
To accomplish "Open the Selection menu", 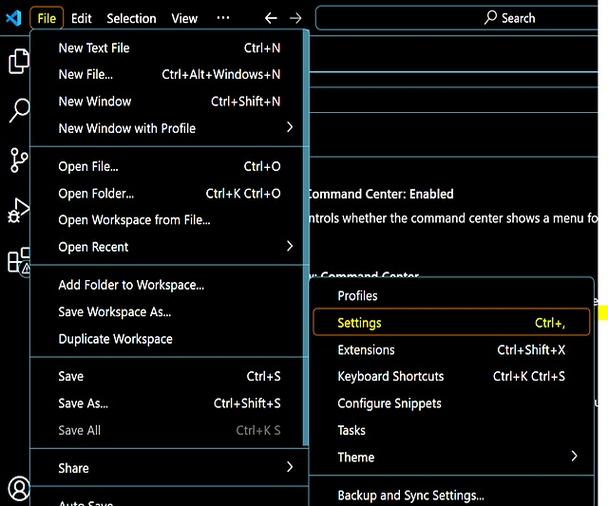I will [131, 18].
